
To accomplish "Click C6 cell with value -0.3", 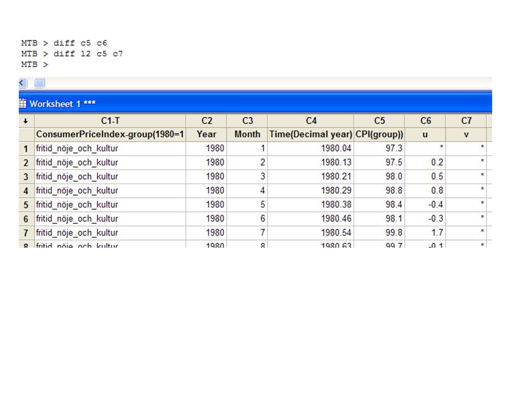I will click(x=425, y=219).
